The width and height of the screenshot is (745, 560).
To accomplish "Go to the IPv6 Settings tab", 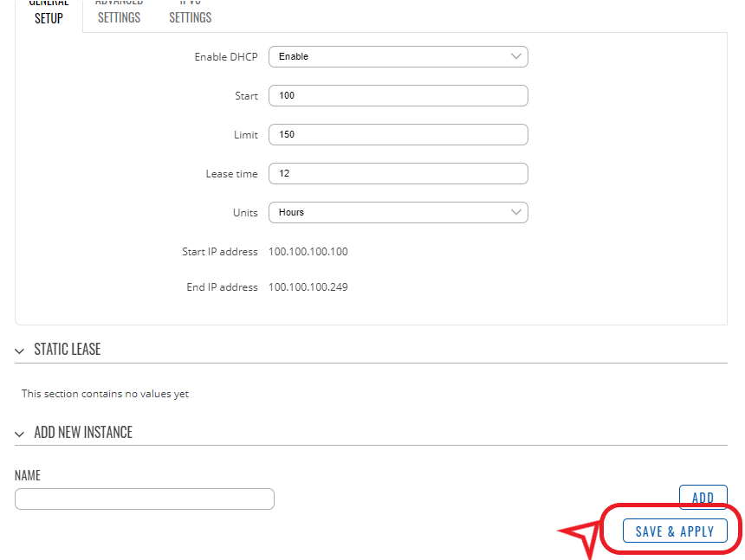I will click(190, 13).
